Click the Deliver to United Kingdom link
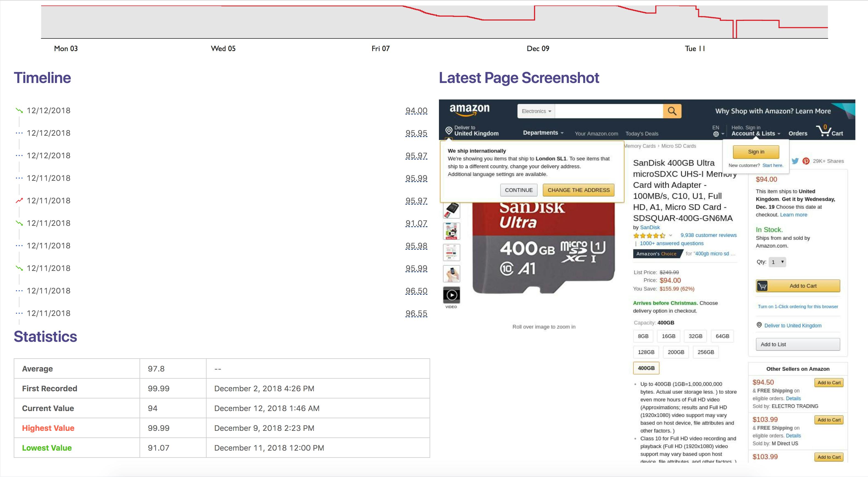868x477 pixels. tap(793, 326)
